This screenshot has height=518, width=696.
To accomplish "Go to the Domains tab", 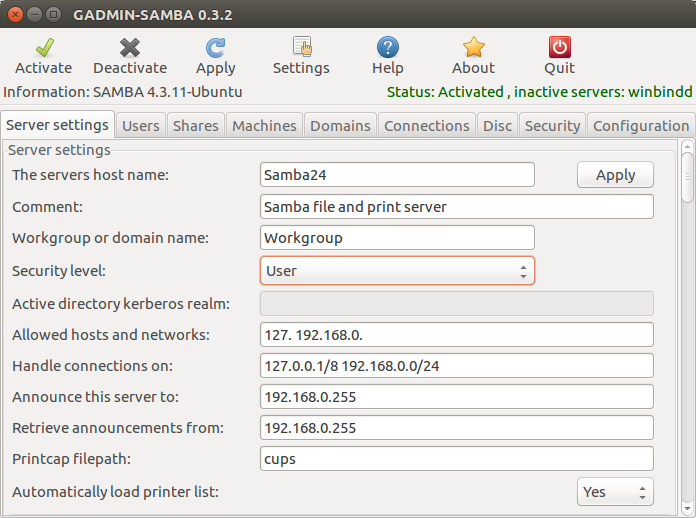I will point(340,126).
